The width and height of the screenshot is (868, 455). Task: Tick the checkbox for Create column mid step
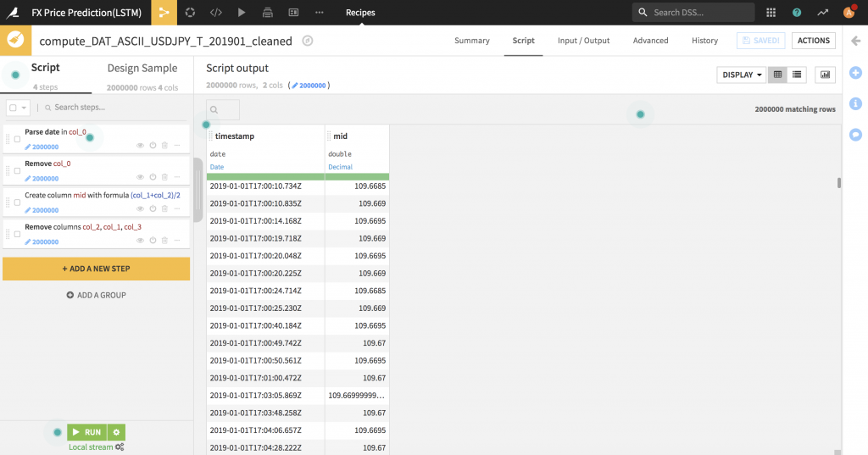coord(17,202)
